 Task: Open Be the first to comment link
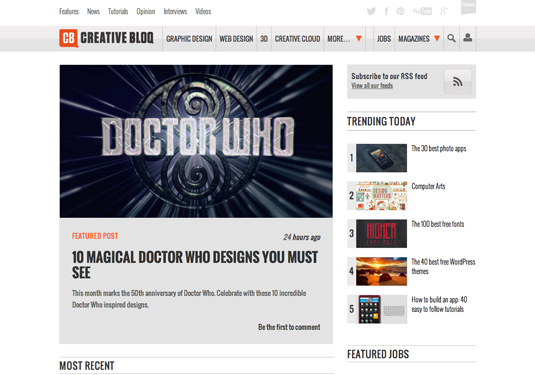289,327
